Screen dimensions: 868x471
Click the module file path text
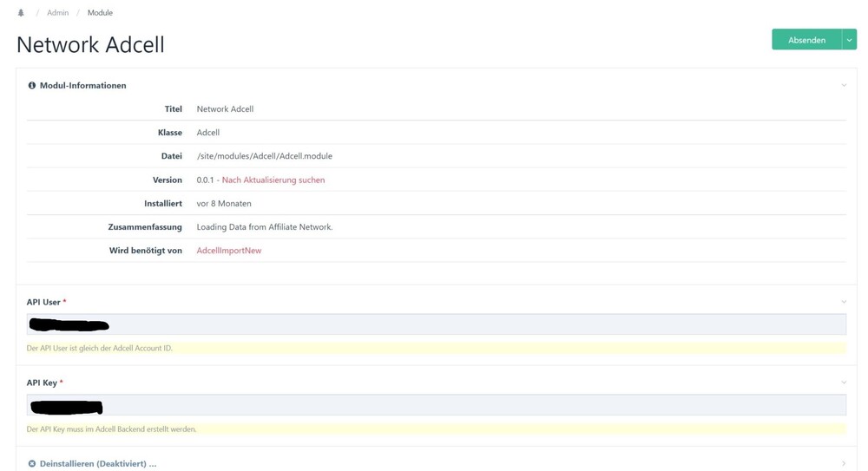pyautogui.click(x=265, y=156)
